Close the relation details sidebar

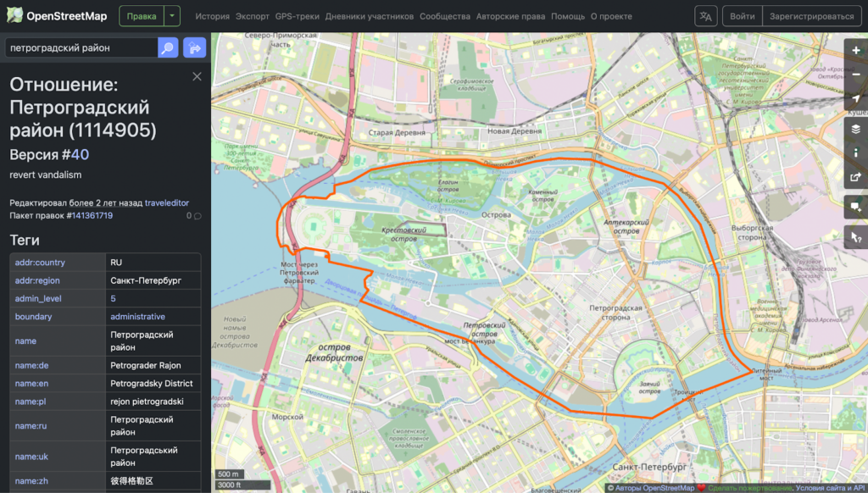click(x=197, y=77)
